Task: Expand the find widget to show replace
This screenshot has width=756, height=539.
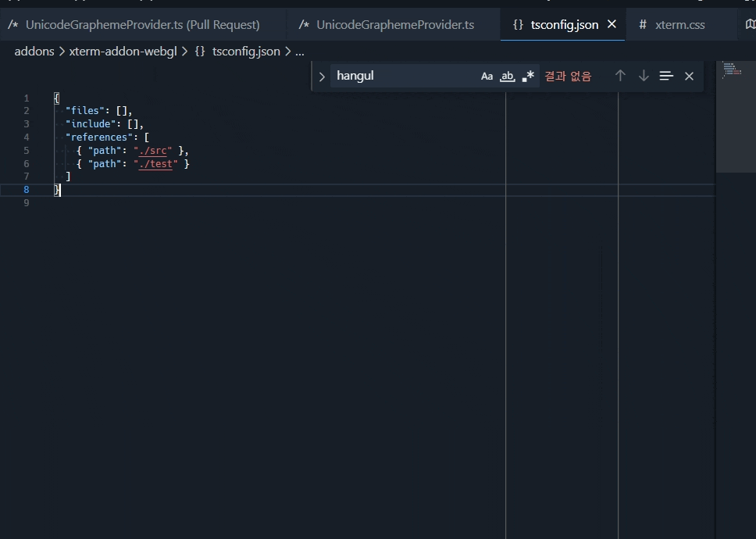Action: coord(320,76)
